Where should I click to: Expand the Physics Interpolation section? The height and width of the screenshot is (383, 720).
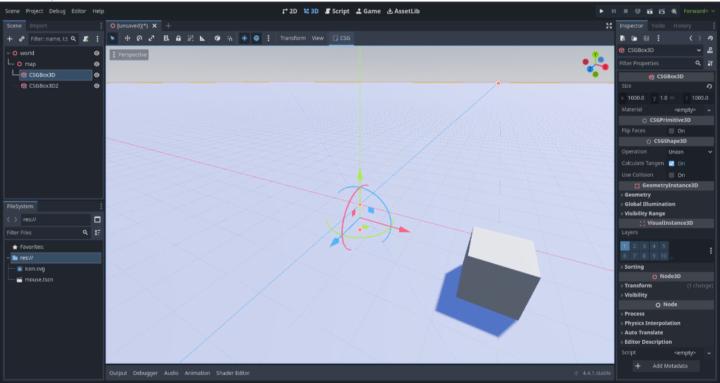pyautogui.click(x=651, y=323)
